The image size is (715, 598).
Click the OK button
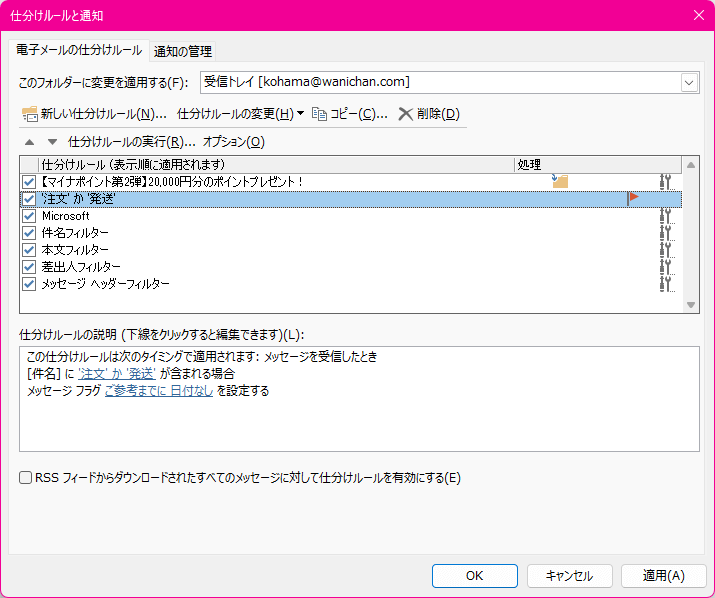pyautogui.click(x=475, y=576)
